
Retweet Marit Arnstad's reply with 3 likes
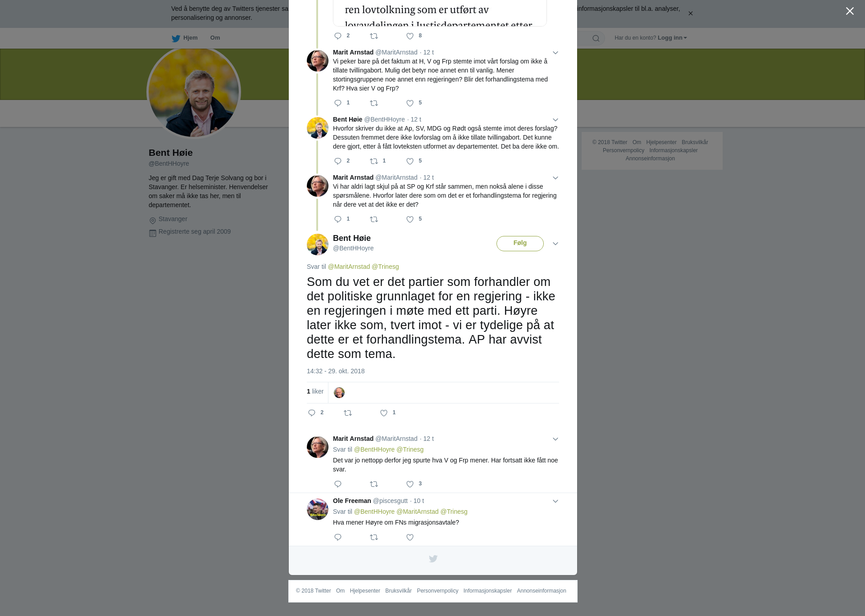click(x=374, y=484)
